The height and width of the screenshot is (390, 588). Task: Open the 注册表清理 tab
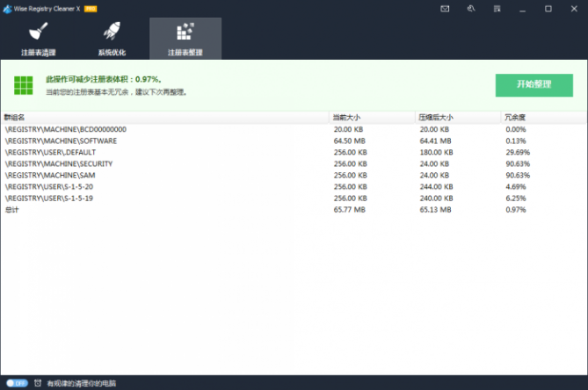point(39,39)
